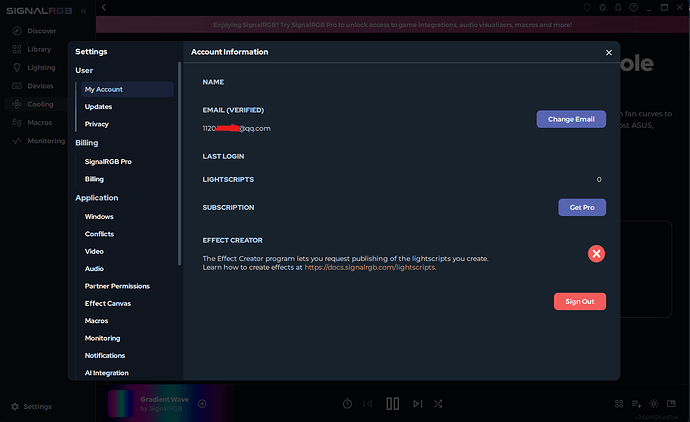Click the Change Email button

[571, 119]
